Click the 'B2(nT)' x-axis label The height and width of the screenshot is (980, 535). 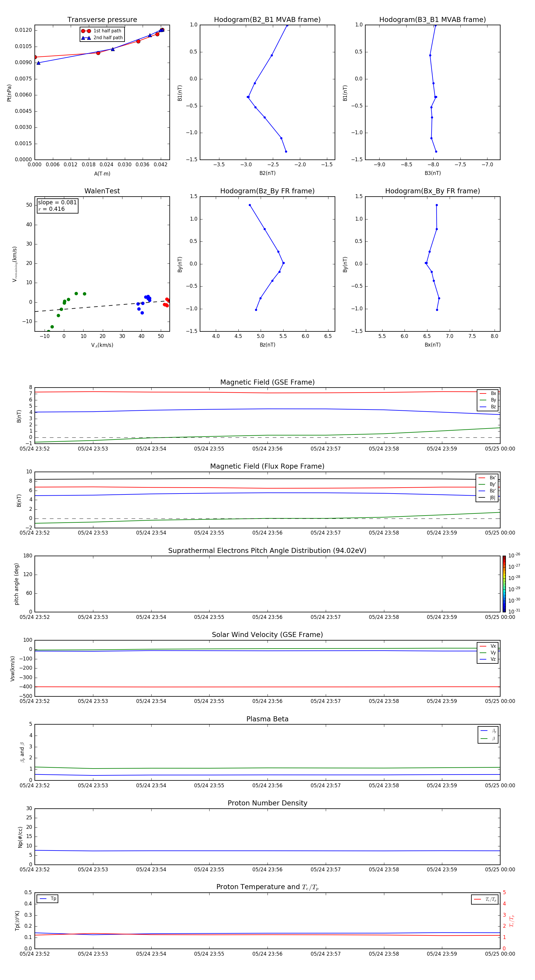267,173
